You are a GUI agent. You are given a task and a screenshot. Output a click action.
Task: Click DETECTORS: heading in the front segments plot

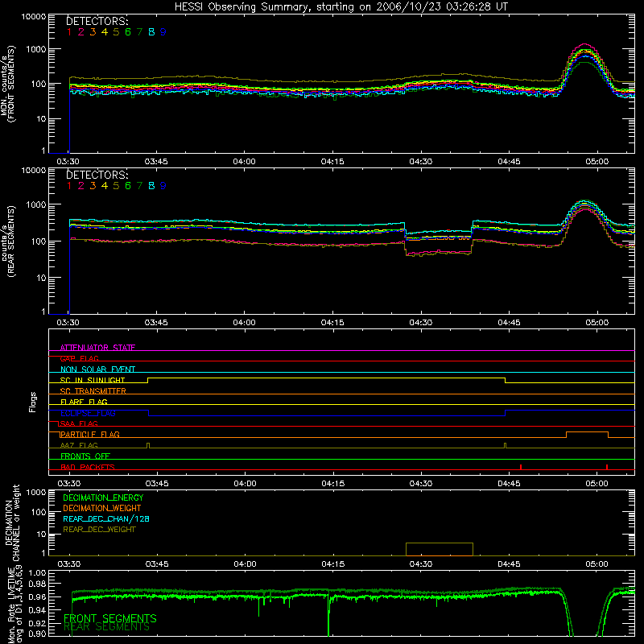pos(97,21)
